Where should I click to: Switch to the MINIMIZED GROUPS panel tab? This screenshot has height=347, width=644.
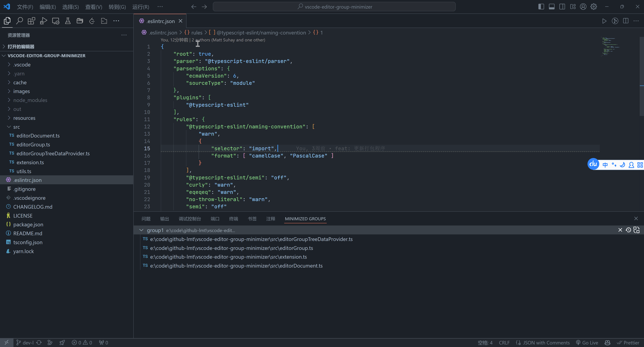click(x=305, y=219)
